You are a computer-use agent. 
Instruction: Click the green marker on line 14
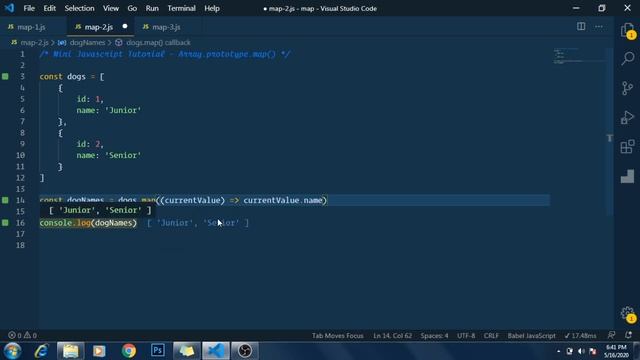pos(5,200)
